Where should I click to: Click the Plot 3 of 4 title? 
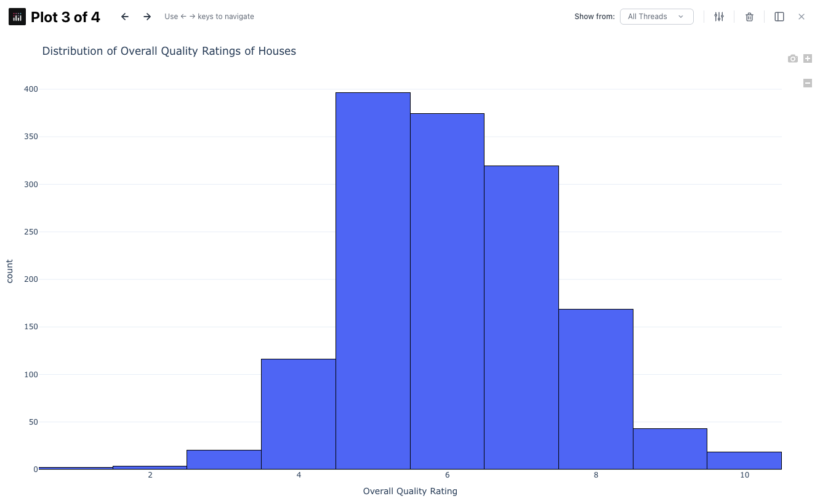tap(63, 17)
